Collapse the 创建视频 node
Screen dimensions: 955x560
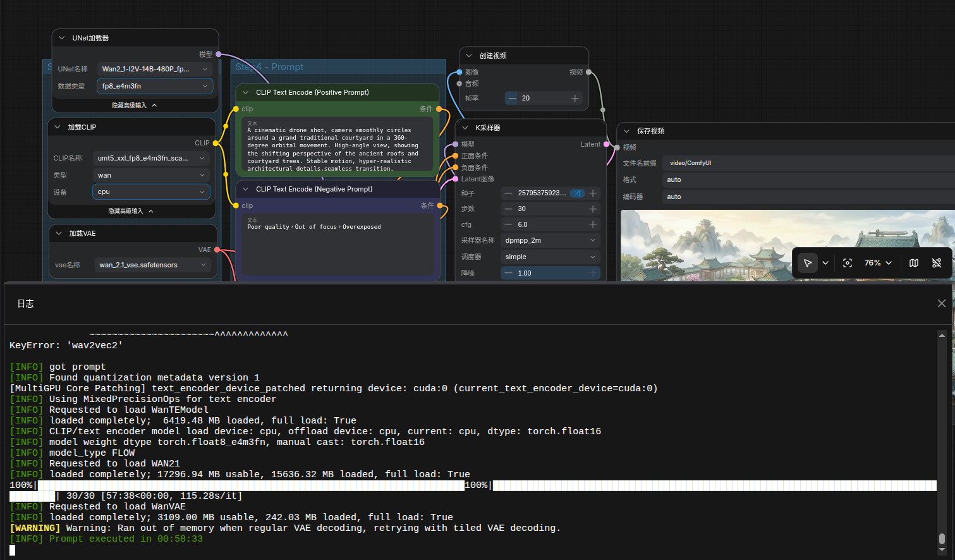click(469, 56)
